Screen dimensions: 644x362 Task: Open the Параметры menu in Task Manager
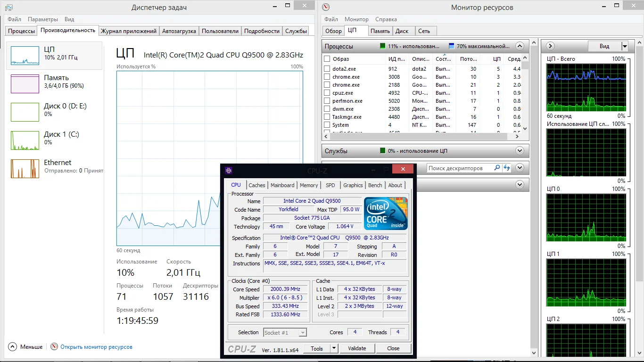(43, 19)
